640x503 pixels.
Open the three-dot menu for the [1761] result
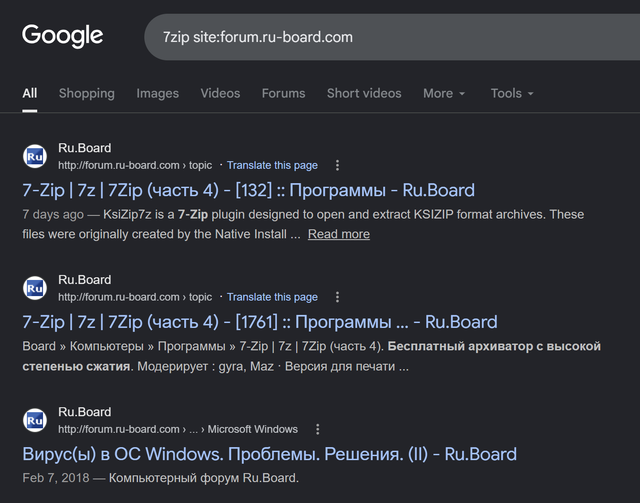337,297
